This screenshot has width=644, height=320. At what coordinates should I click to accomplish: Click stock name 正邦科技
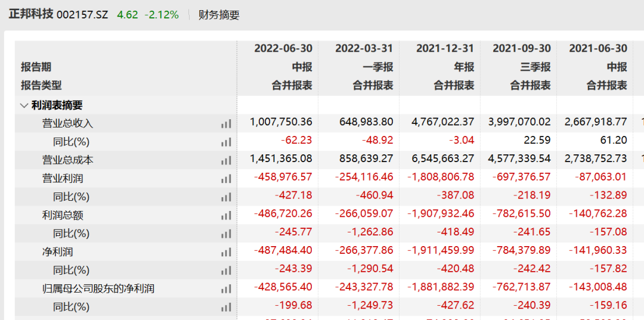tap(31, 14)
